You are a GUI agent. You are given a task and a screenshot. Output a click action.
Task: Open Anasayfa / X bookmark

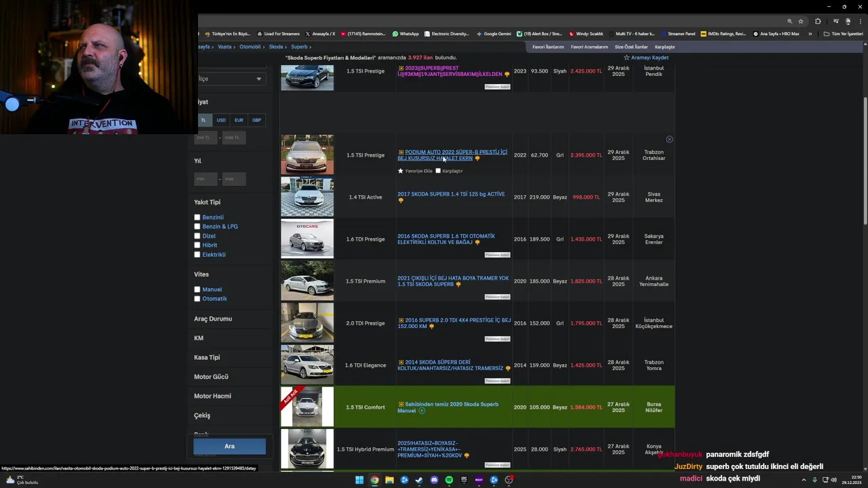tap(320, 34)
